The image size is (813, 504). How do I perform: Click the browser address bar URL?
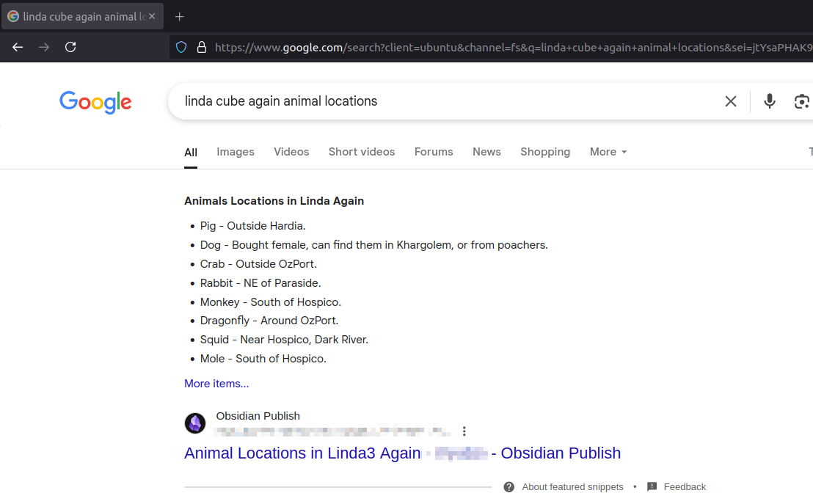coord(514,47)
